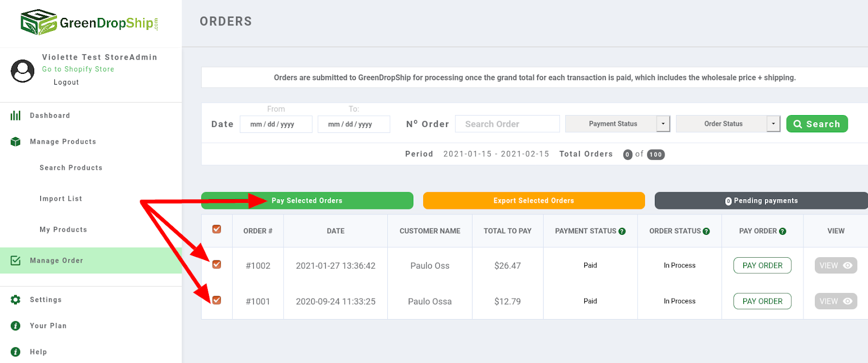Uncheck the checkbox for order #1001

216,300
